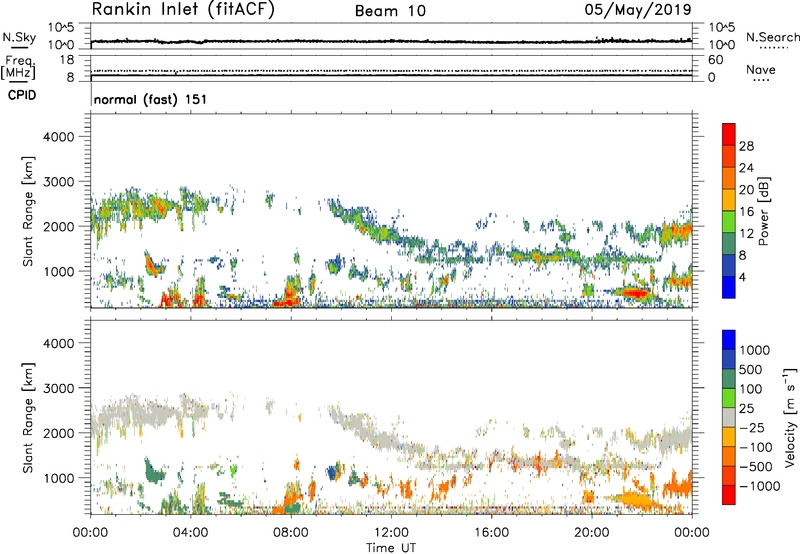Click the '04:00' time axis label
Image resolution: width=800 pixels, height=554 pixels.
click(x=190, y=533)
